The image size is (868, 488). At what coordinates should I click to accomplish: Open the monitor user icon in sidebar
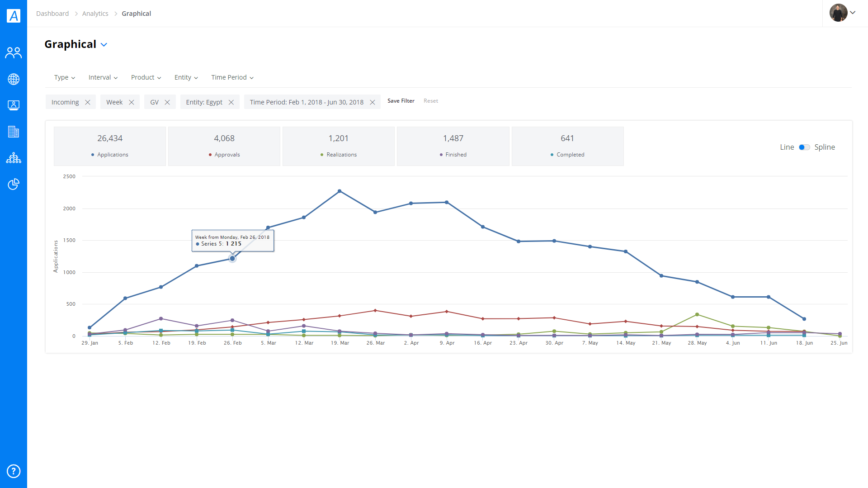[14, 105]
